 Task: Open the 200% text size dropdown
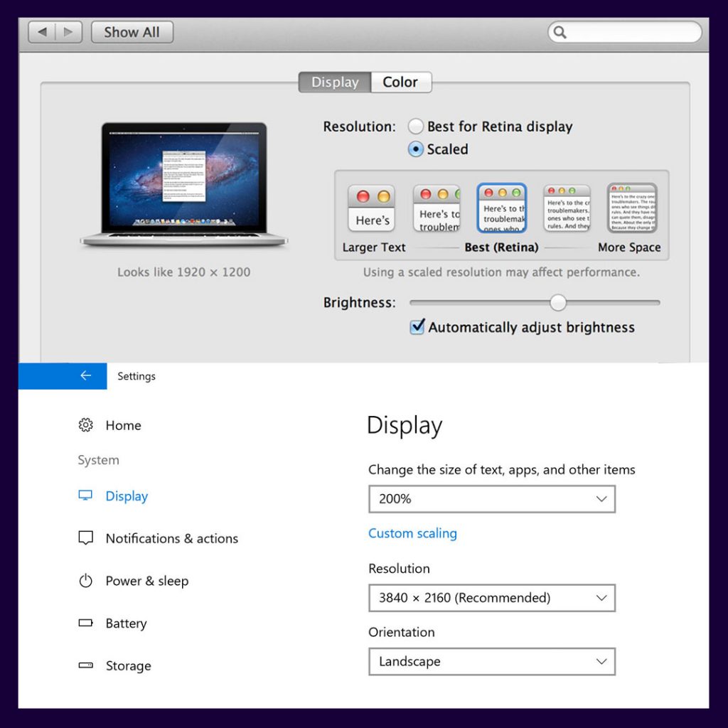click(491, 498)
